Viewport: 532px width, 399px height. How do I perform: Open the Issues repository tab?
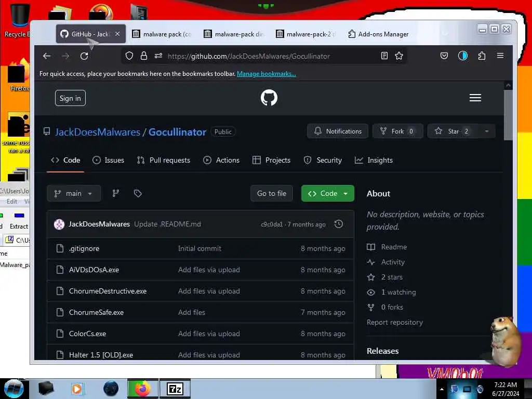[x=108, y=160]
